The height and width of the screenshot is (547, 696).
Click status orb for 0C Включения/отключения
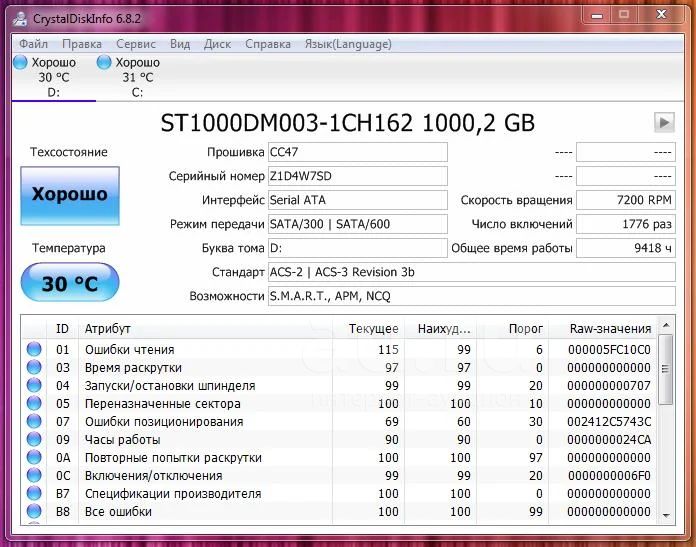pyautogui.click(x=34, y=475)
